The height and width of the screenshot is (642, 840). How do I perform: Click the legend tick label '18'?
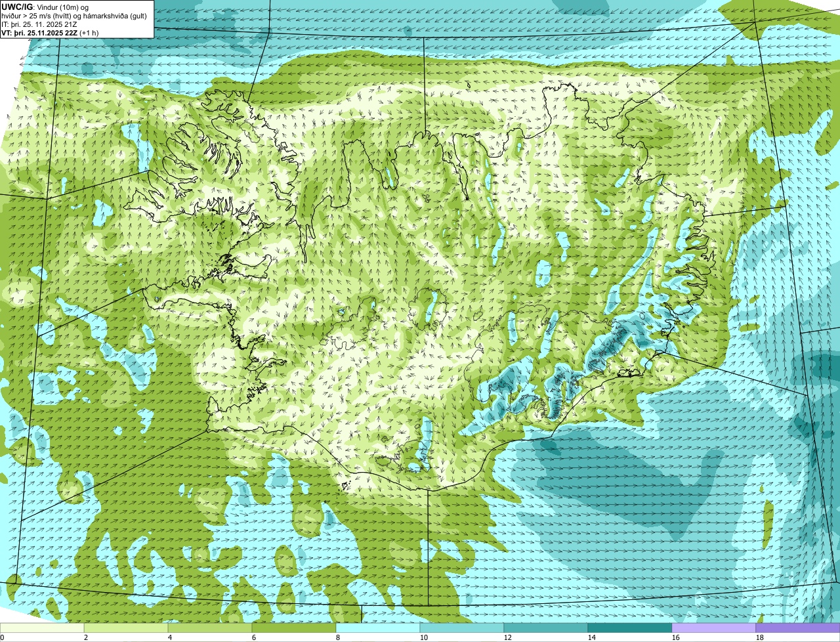[x=760, y=637]
